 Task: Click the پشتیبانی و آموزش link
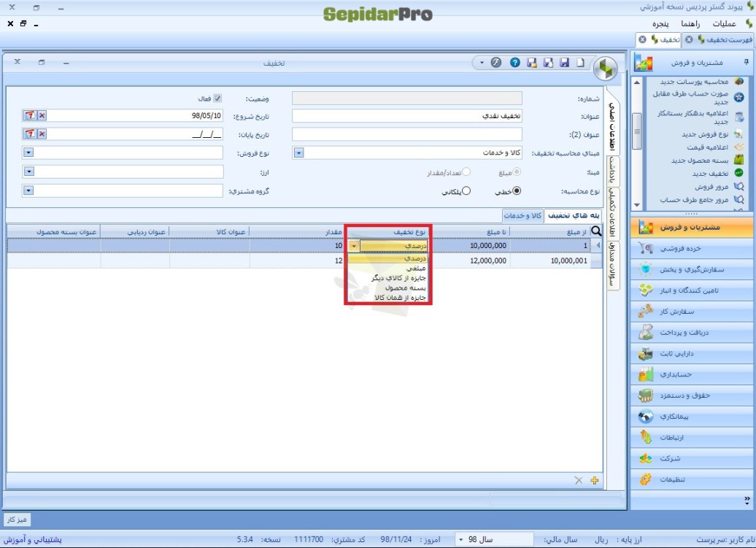(x=33, y=540)
